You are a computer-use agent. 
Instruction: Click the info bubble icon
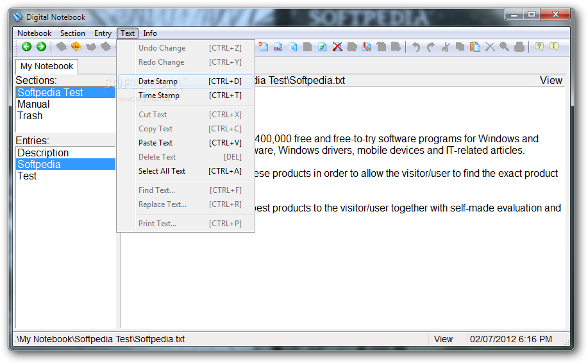tap(554, 47)
